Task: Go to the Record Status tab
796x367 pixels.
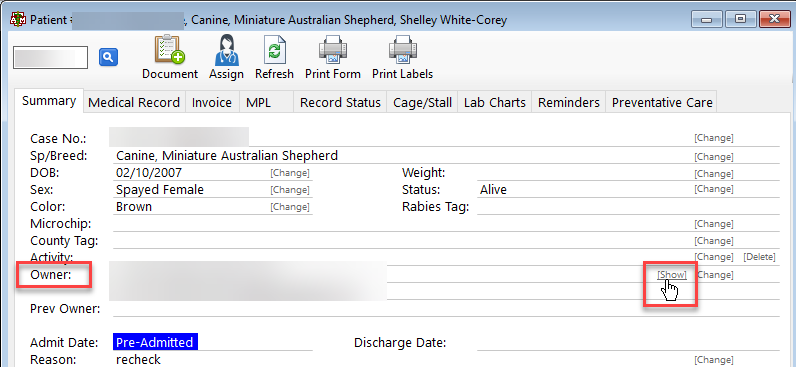Action: coord(340,103)
